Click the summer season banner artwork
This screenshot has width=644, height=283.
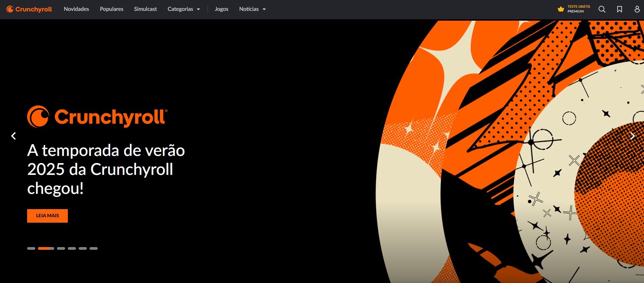[510, 151]
